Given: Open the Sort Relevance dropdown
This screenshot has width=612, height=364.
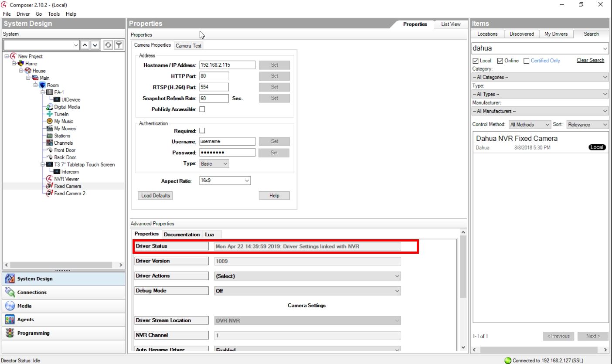Looking at the screenshot, I should 587,125.
